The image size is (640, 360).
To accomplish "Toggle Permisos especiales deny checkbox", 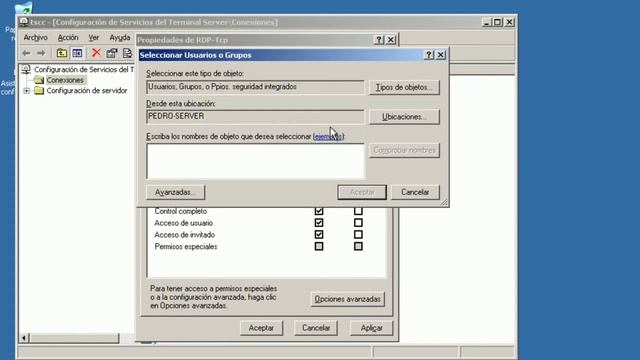I will (358, 247).
